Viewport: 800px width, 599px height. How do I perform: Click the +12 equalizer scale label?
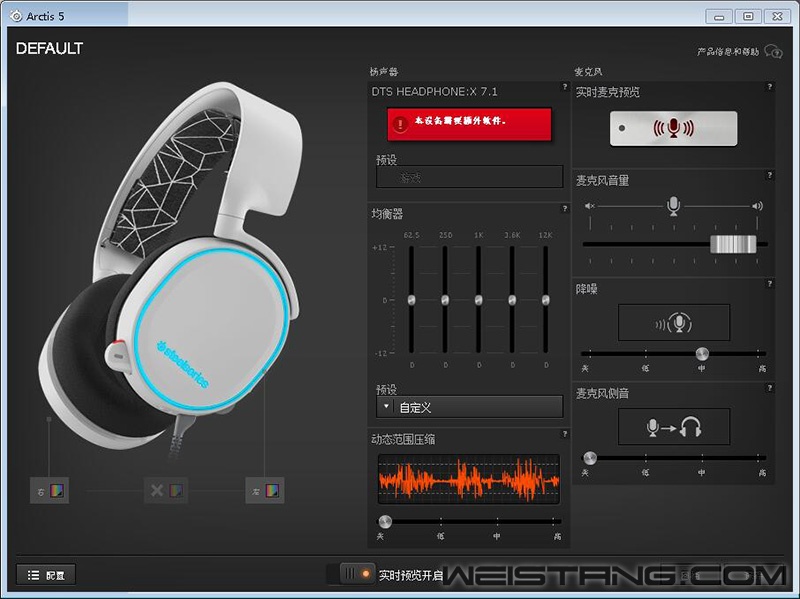[380, 247]
